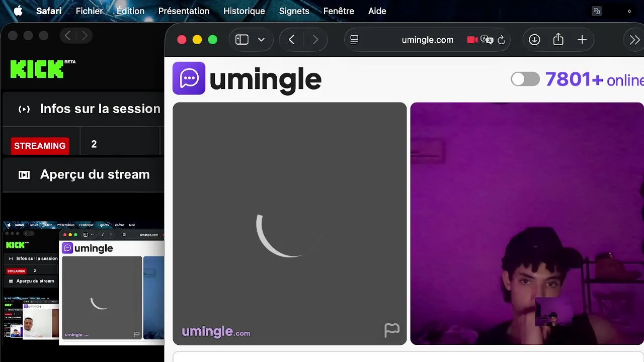Open the page reader icon in address bar

point(354,40)
